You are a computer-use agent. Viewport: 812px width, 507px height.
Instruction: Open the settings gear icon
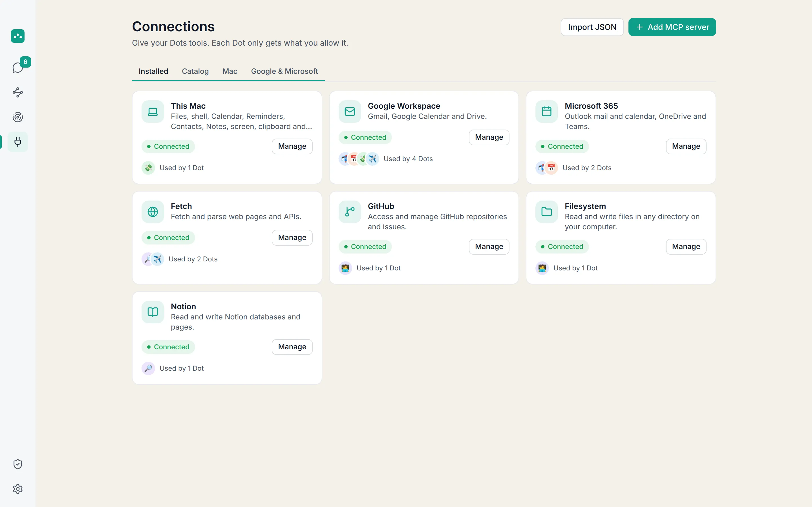pyautogui.click(x=18, y=489)
